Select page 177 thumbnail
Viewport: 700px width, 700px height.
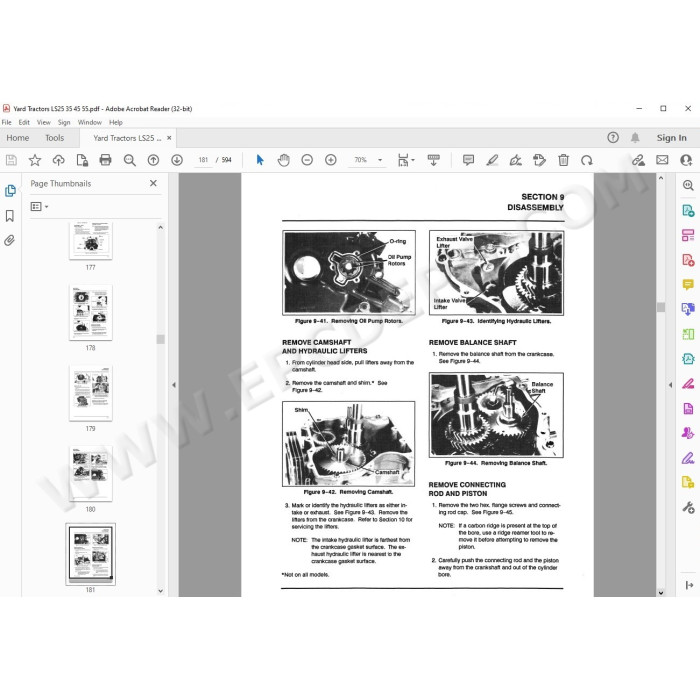(91, 240)
